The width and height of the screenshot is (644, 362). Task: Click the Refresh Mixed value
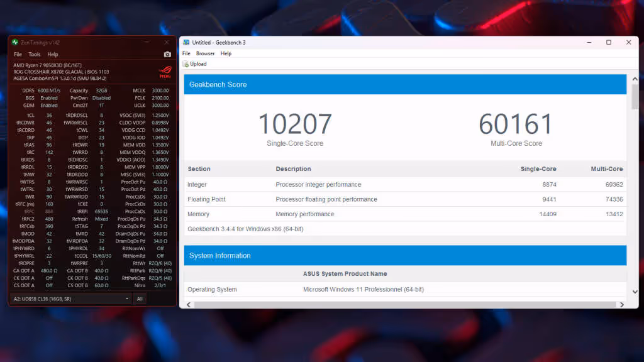click(101, 219)
